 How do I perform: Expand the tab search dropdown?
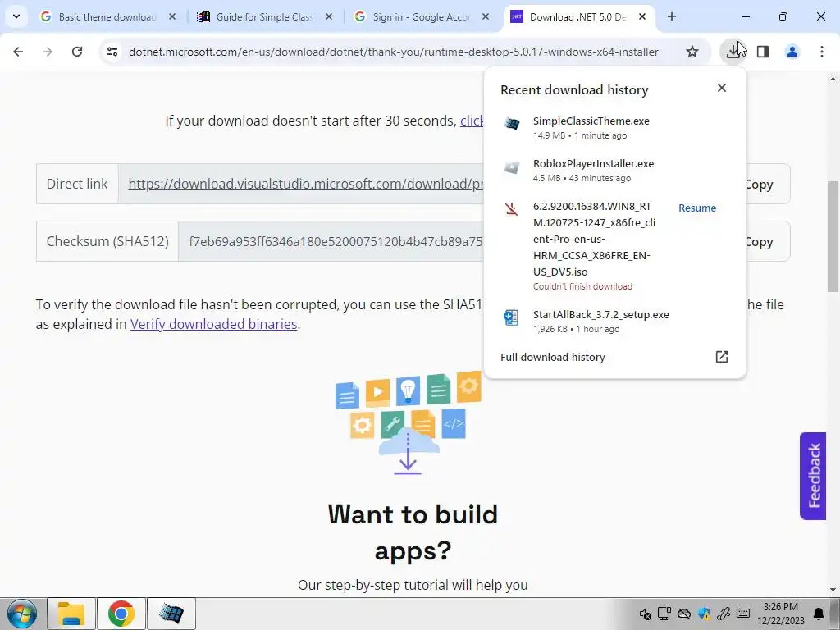[x=16, y=16]
